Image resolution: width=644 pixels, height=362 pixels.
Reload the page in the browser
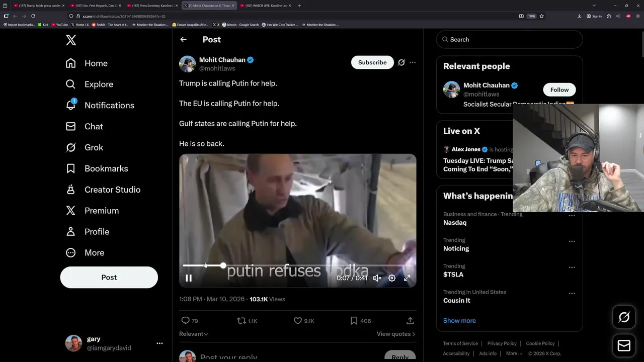pos(33,16)
